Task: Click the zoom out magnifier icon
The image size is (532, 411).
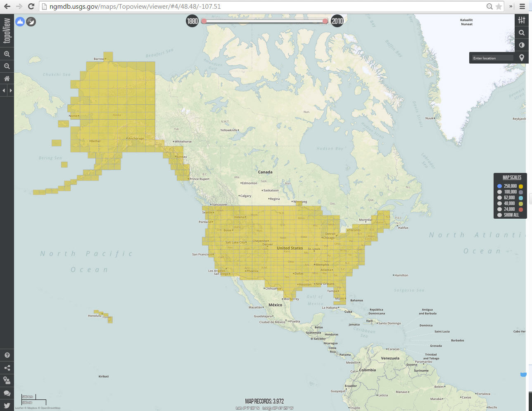Action: [7, 66]
